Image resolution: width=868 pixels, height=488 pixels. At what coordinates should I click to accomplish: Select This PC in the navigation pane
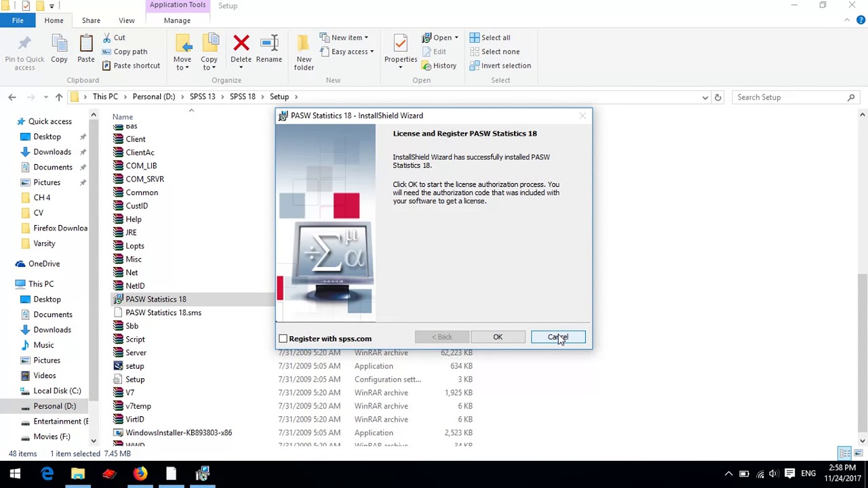41,284
